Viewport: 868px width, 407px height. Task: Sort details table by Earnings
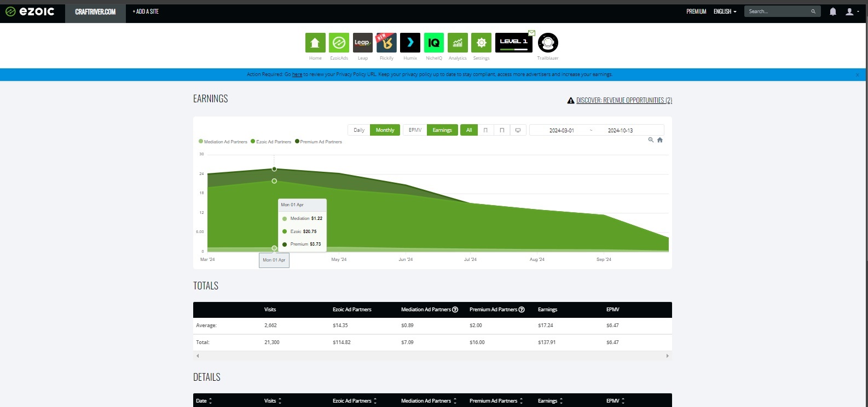pos(551,401)
